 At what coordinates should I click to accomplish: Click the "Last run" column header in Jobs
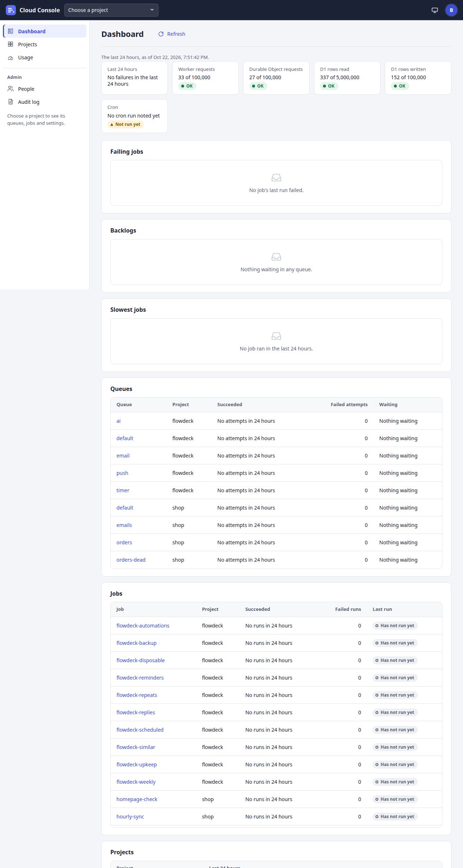(x=382, y=609)
